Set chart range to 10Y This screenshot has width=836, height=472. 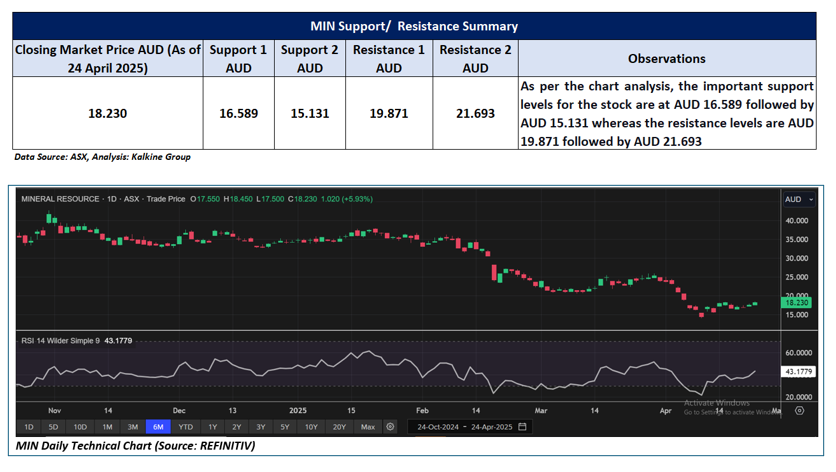tap(311, 427)
